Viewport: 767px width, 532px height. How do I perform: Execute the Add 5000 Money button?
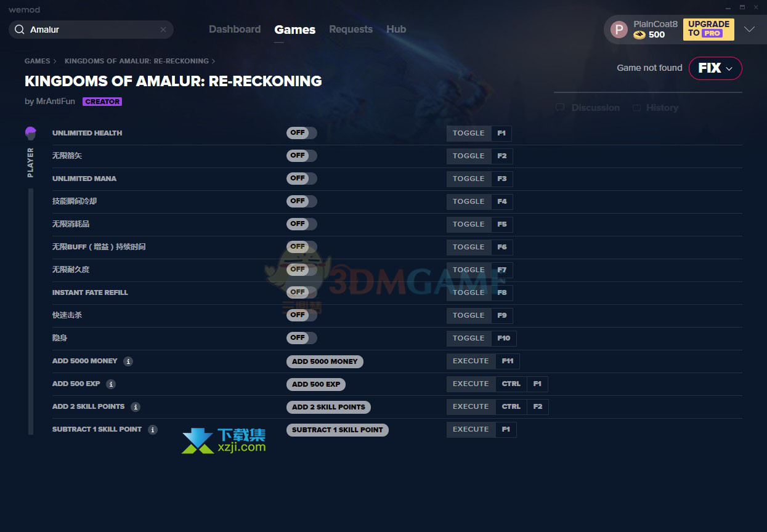point(325,361)
